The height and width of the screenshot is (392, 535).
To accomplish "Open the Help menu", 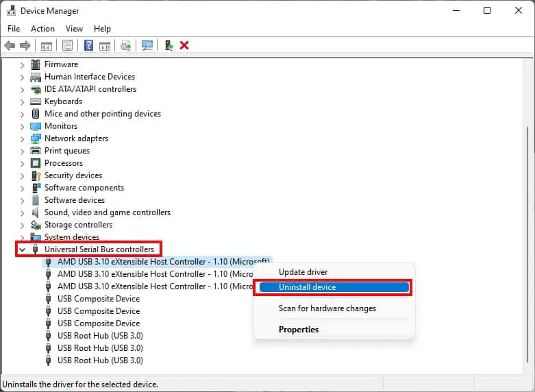I will pos(102,29).
